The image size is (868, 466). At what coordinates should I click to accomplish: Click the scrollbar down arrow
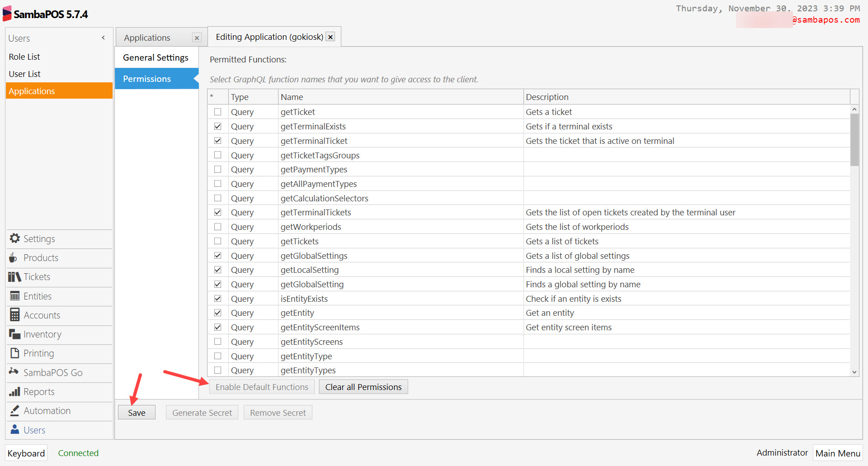pyautogui.click(x=854, y=372)
